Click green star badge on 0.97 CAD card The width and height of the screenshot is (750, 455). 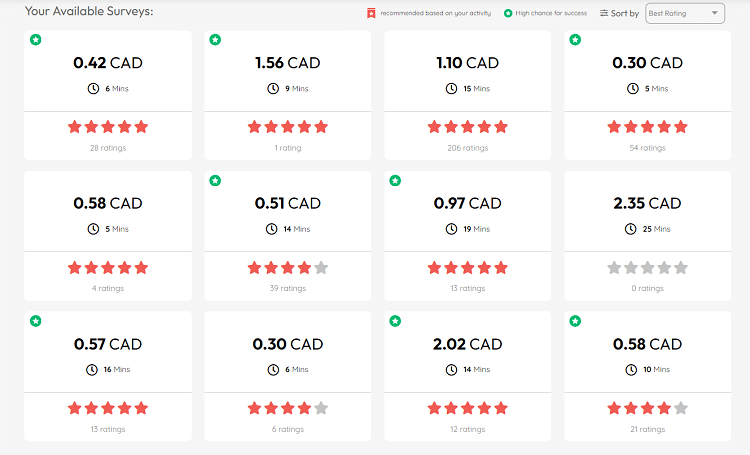(395, 181)
